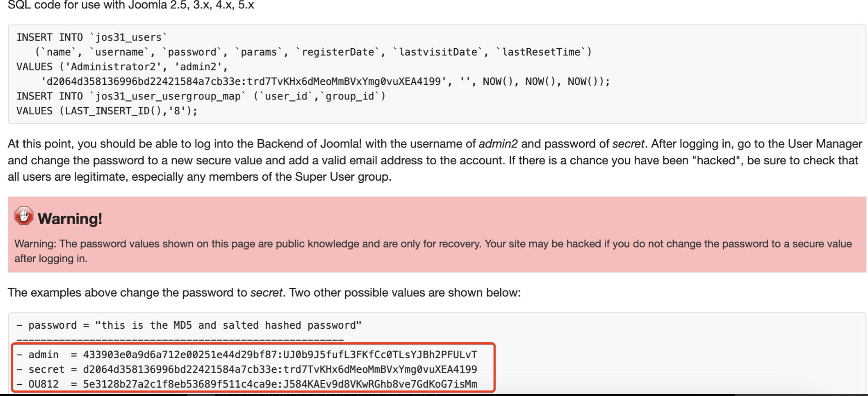Click the italic "admin2" username in the paragraph
Image resolution: width=868 pixels, height=396 pixels.
(x=498, y=144)
